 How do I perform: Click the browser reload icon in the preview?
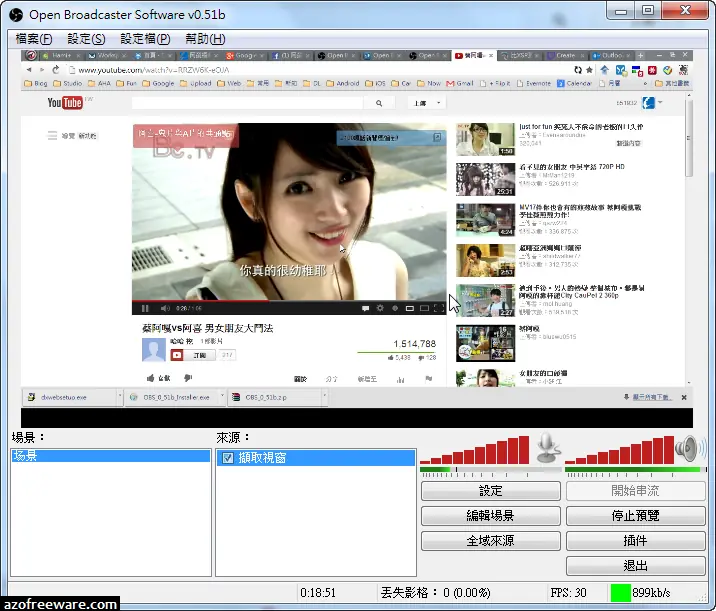pos(56,70)
